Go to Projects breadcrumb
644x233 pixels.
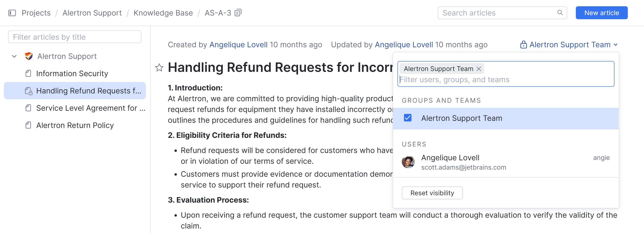pos(36,13)
